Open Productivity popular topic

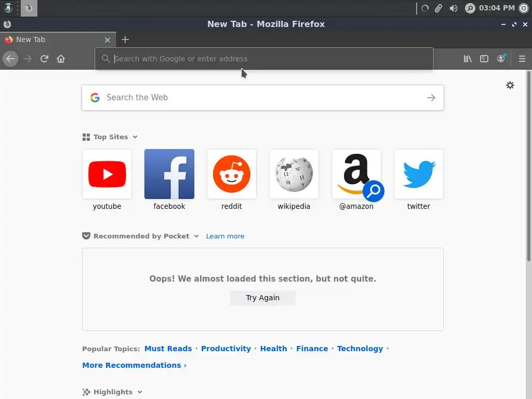[x=226, y=349]
